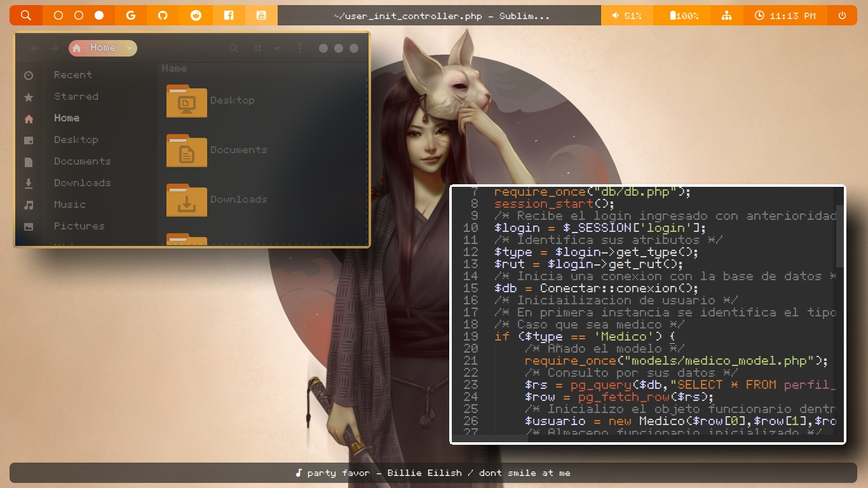Switch to the first workspace circle
Viewport: 868px width, 488px height.
[x=58, y=15]
